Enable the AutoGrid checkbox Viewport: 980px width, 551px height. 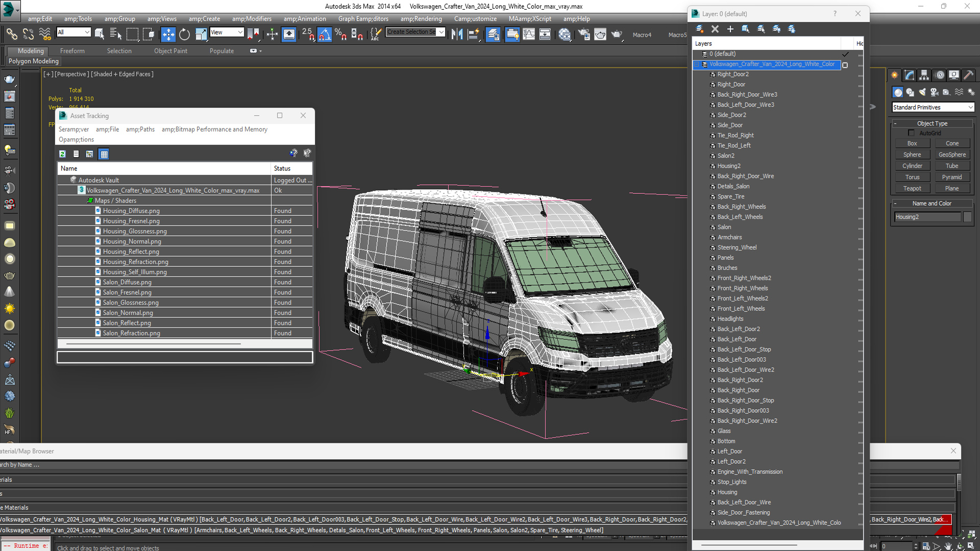point(911,133)
